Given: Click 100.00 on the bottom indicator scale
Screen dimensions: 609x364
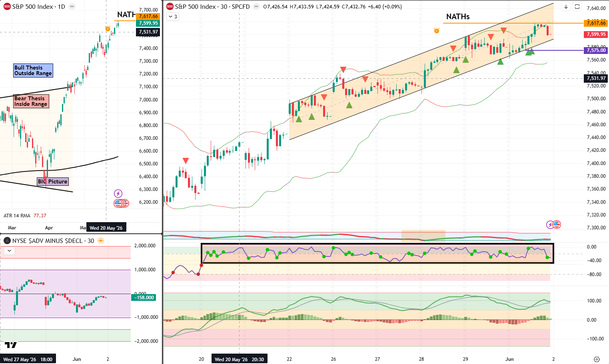Looking at the screenshot, I should [x=594, y=301].
